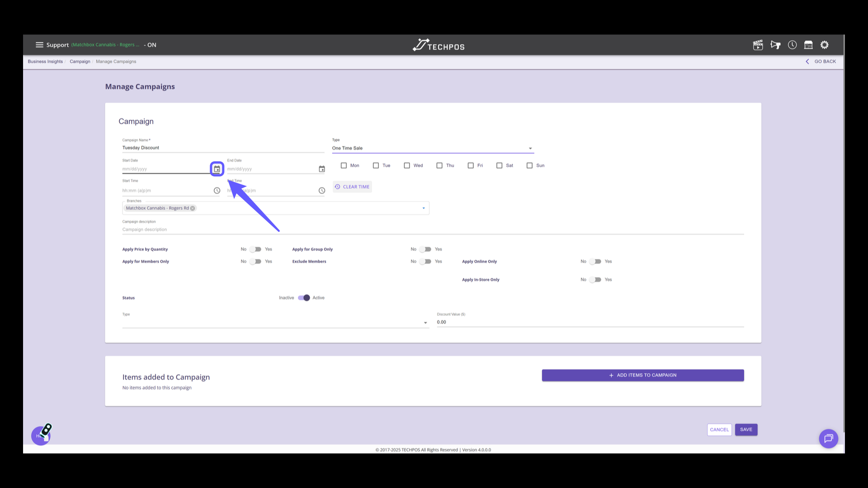Click the clock icon in top bar
This screenshot has height=488, width=868.
(x=792, y=45)
